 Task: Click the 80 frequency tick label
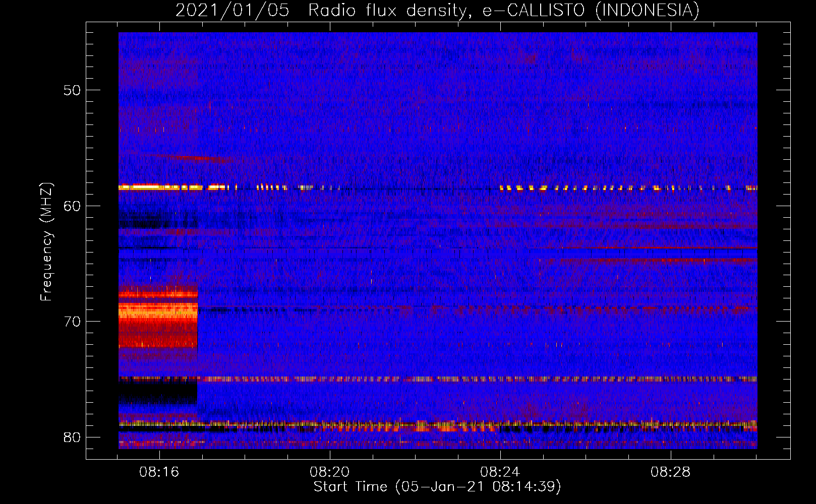point(72,437)
